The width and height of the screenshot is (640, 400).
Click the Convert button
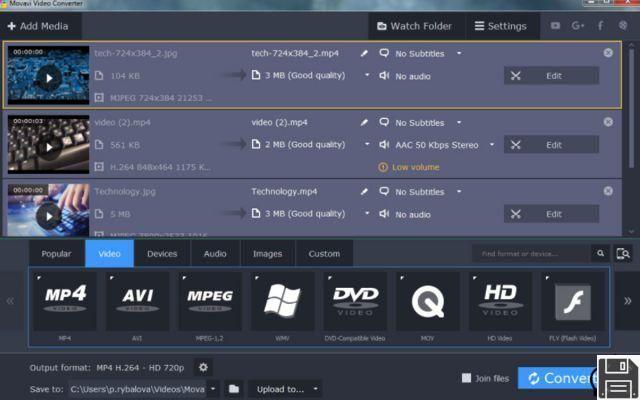(x=558, y=378)
